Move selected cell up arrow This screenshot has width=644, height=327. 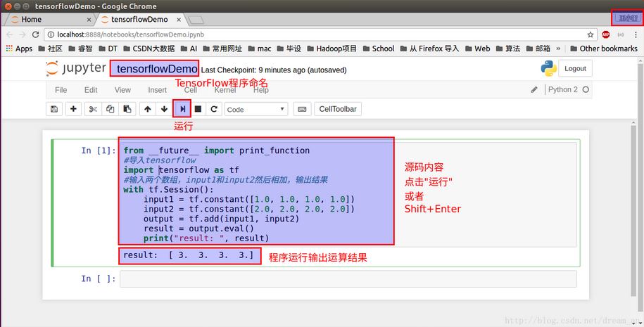point(147,109)
